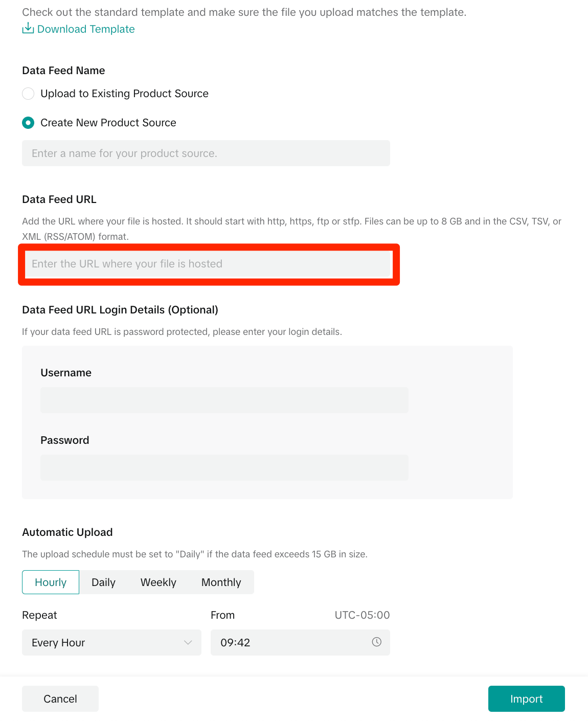Image resolution: width=588 pixels, height=721 pixels.
Task: Click the clock icon in the From field
Action: tap(377, 642)
